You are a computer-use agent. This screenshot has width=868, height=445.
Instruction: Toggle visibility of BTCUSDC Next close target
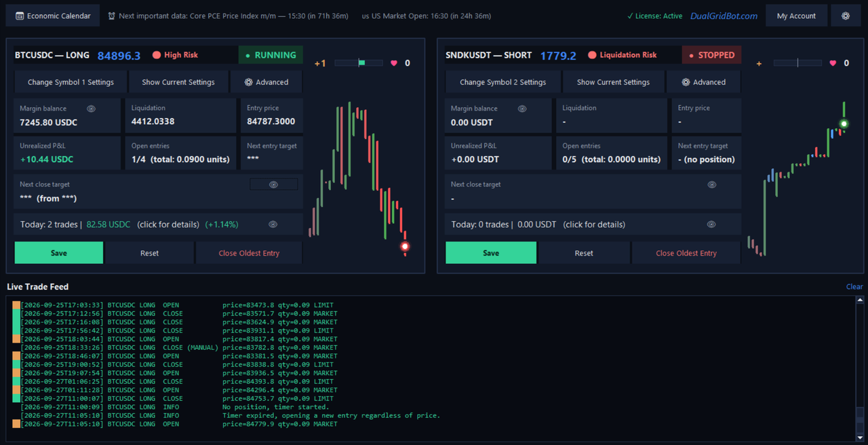tap(273, 185)
